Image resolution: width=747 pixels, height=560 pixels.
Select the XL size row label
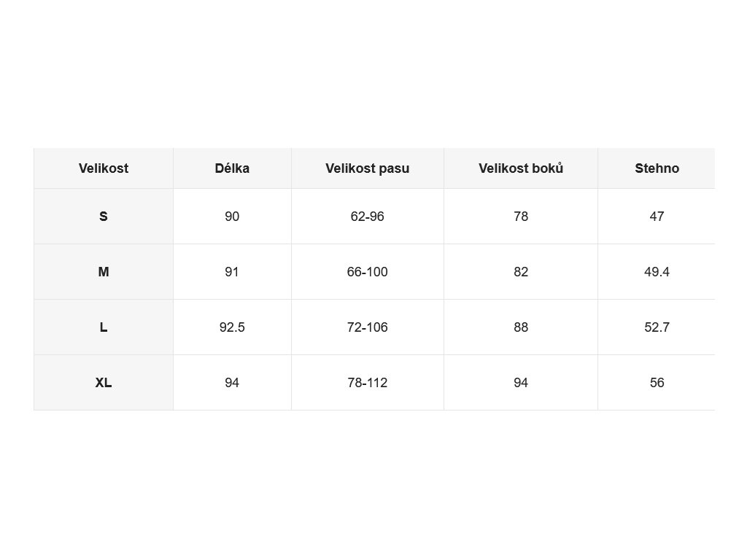coord(104,382)
